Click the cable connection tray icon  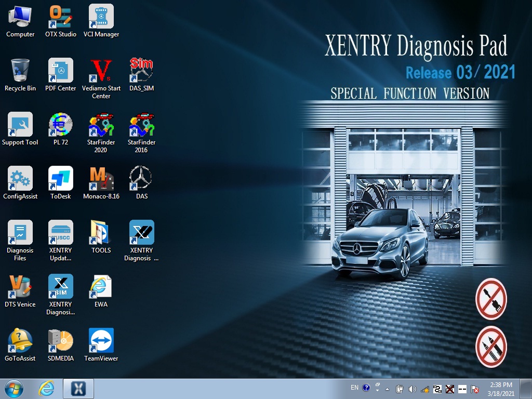[x=437, y=389]
